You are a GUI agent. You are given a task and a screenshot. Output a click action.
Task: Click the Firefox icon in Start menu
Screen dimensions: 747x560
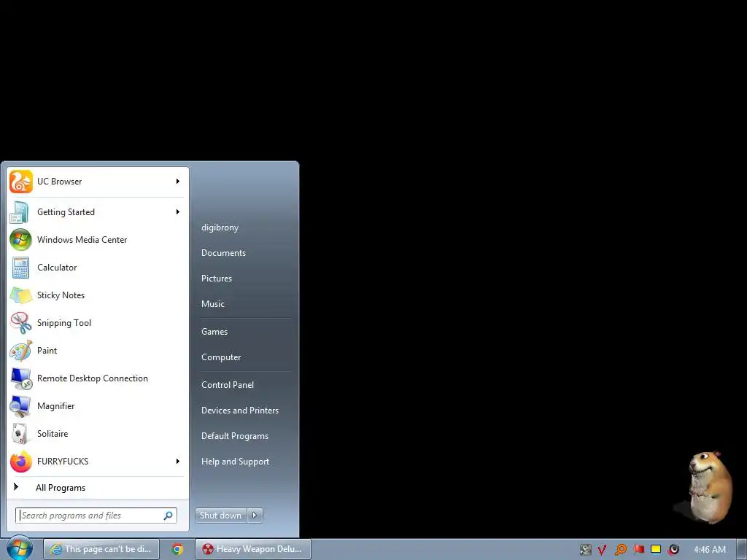(x=20, y=462)
